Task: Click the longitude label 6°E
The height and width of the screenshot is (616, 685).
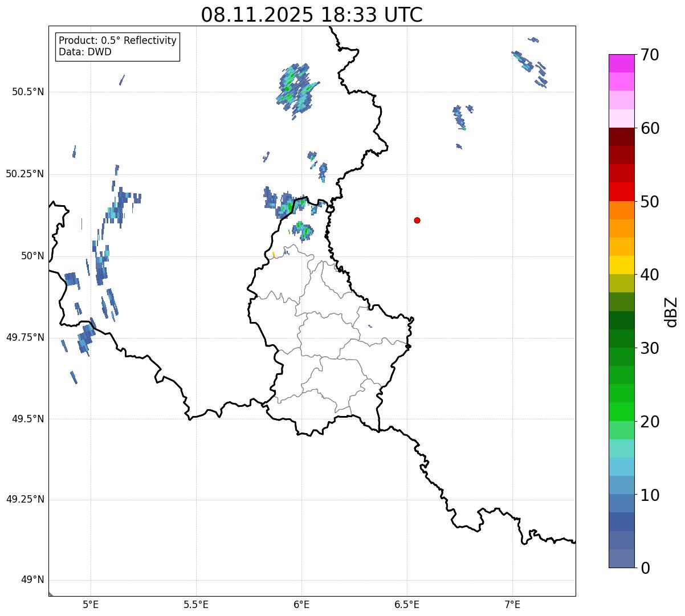Action: pyautogui.click(x=301, y=604)
